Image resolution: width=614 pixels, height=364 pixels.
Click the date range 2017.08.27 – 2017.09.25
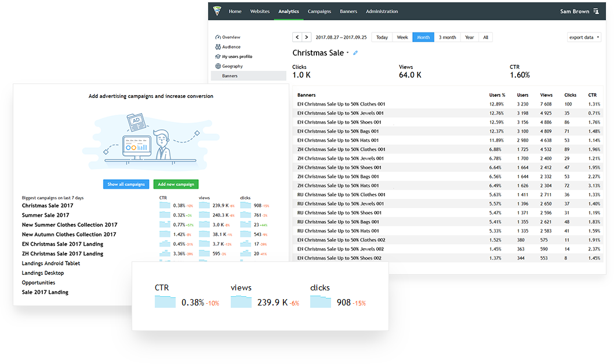(341, 37)
